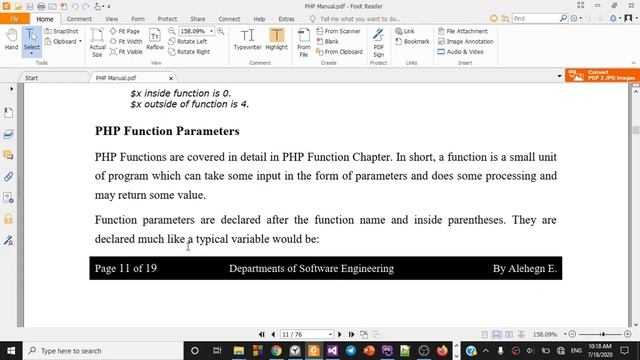Print the document from quick toolbar
The image size is (640, 360).
click(x=41, y=7)
